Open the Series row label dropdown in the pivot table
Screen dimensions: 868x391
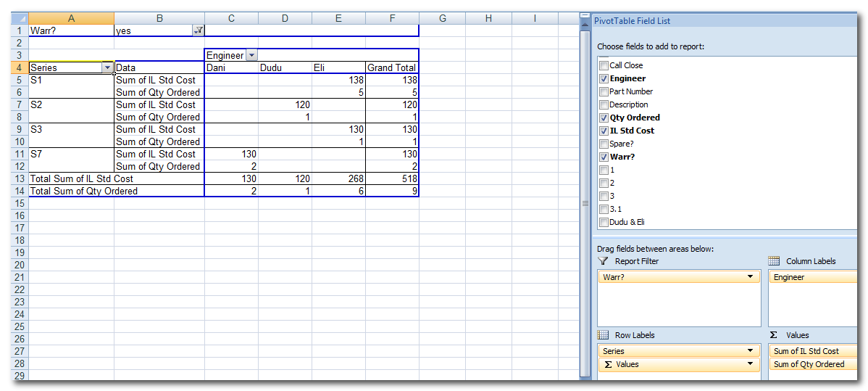[107, 67]
